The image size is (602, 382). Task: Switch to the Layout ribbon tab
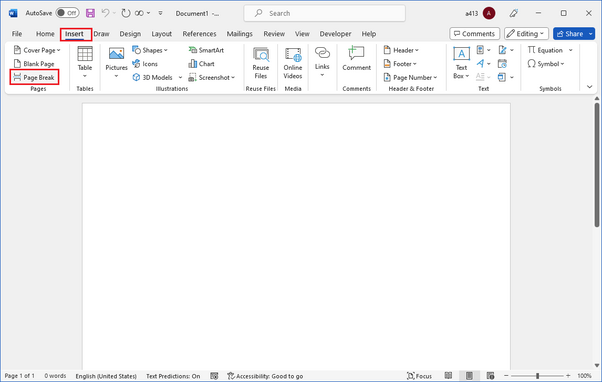(x=162, y=34)
